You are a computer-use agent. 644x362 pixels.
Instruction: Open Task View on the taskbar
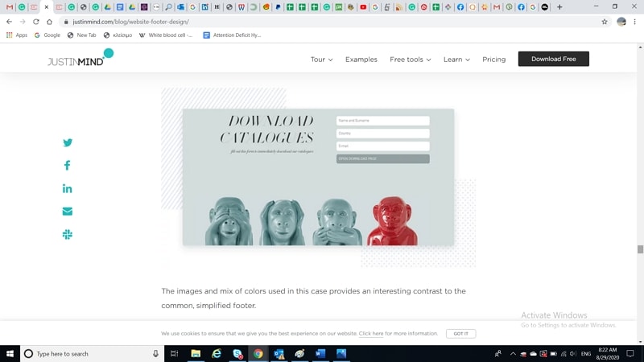pos(174,353)
